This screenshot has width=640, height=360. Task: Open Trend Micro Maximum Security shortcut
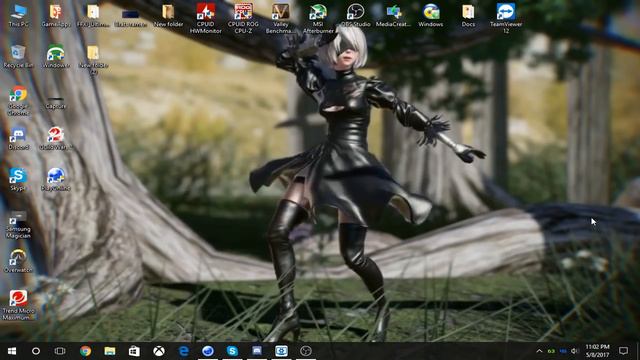point(18,305)
